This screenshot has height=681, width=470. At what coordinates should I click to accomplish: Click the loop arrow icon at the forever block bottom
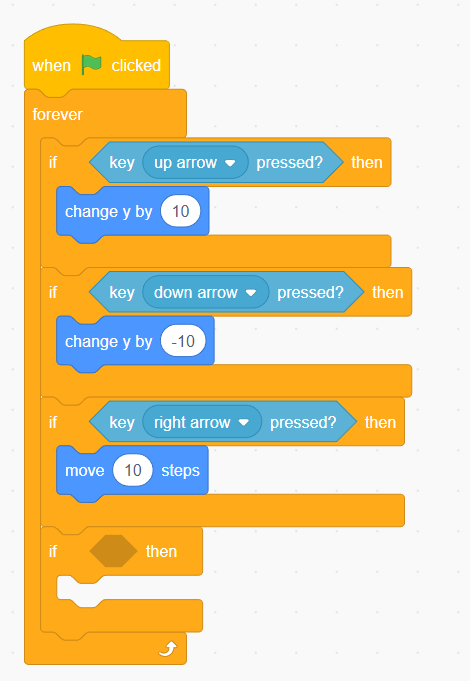point(168,649)
